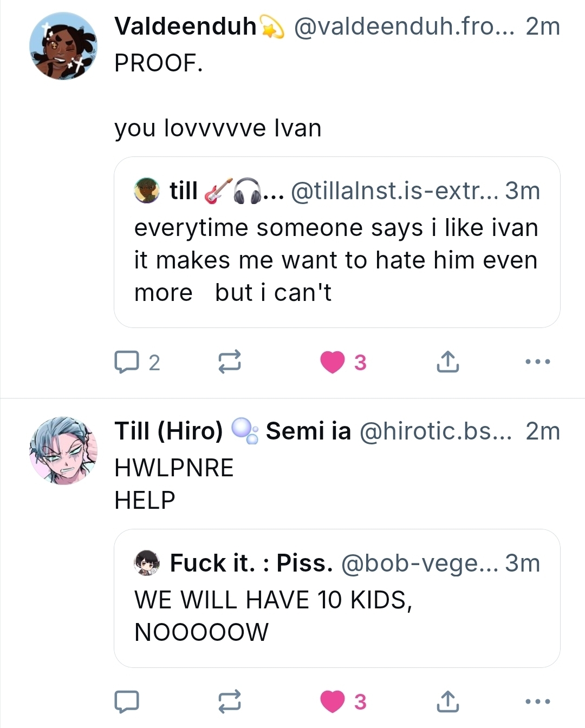Repost Till (Hiro)'s HELP post
This screenshot has height=728, width=585.
(x=229, y=701)
